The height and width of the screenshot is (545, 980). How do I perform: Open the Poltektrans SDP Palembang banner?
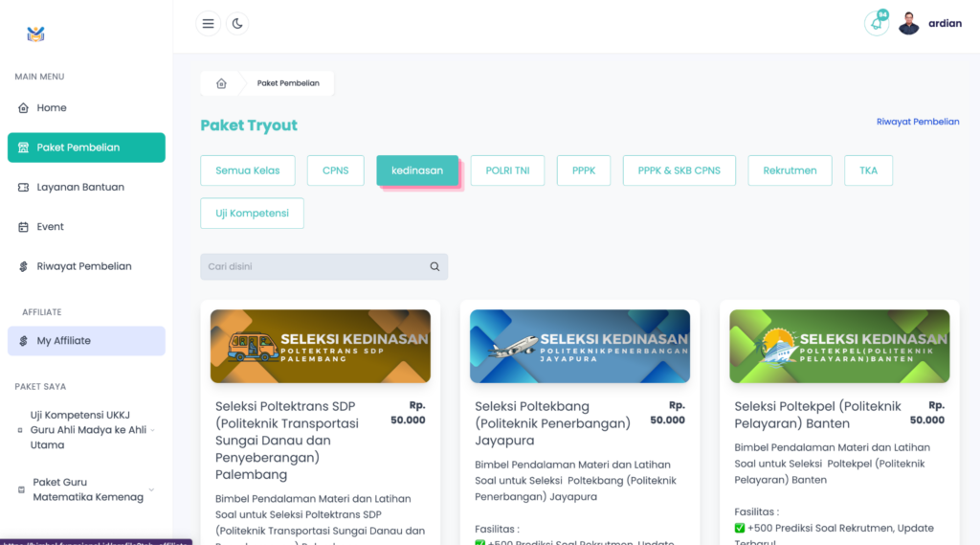(x=321, y=346)
